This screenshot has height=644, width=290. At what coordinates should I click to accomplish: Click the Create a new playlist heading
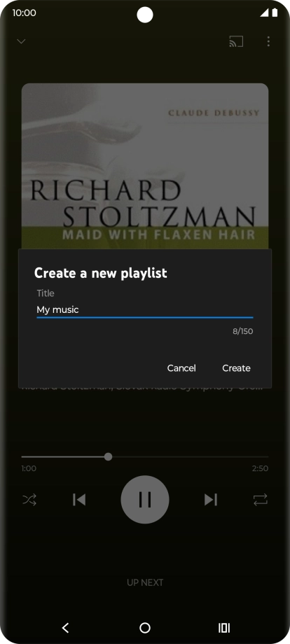point(101,273)
